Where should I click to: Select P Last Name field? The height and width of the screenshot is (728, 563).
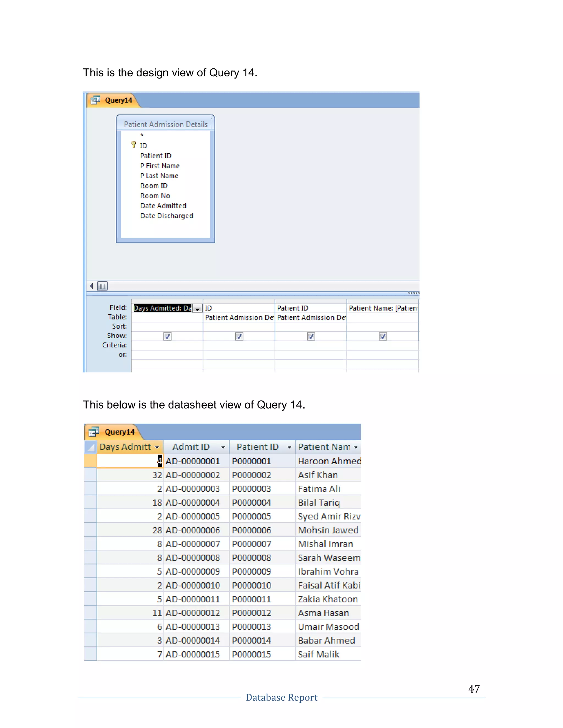(159, 176)
